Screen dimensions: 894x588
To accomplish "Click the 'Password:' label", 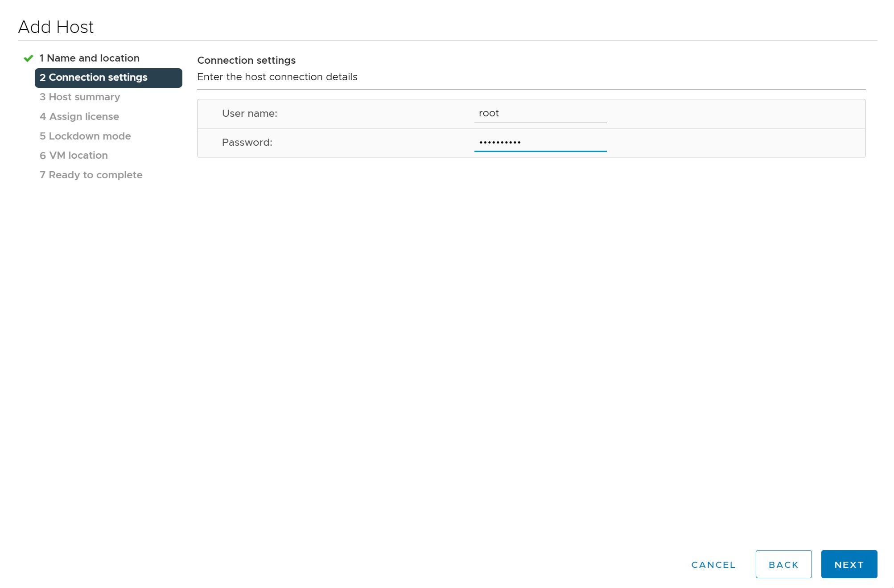I will click(247, 143).
